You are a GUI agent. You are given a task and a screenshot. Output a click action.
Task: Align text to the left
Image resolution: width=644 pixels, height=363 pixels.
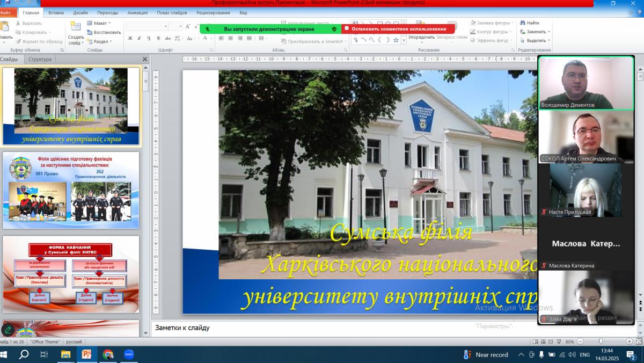click(x=221, y=38)
